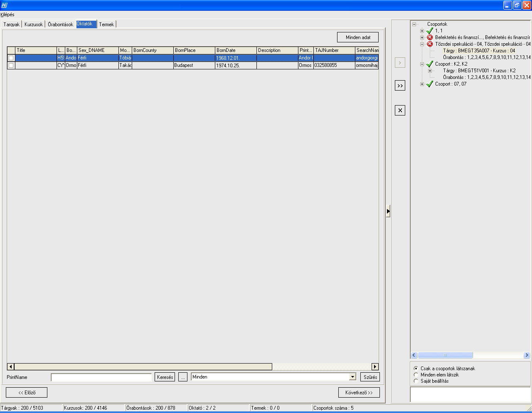
Task: Click the cell 'Budapest'
Action: (x=194, y=65)
